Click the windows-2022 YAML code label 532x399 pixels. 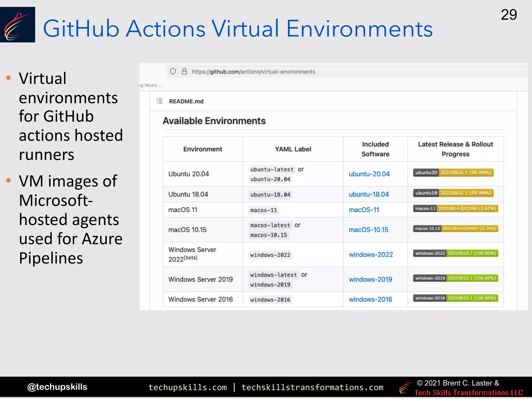270,255
